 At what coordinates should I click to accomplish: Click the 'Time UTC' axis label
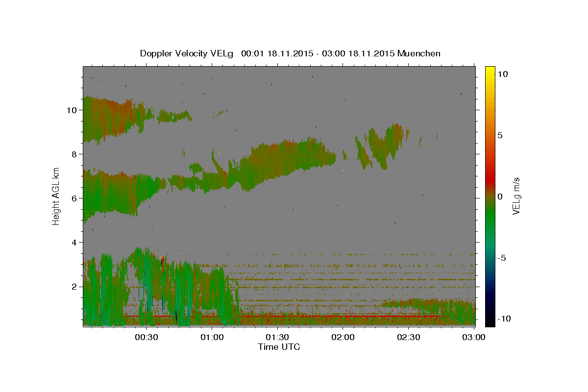pos(279,346)
